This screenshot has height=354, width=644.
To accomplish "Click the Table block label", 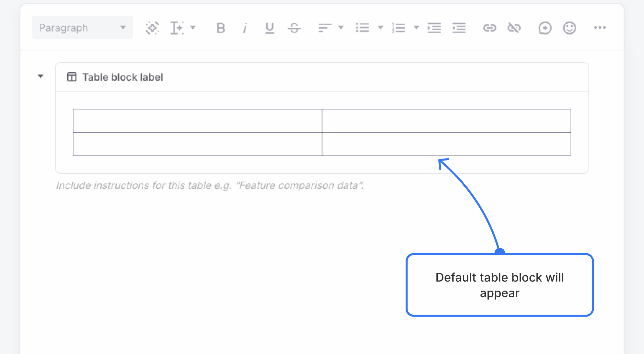I will 123,77.
